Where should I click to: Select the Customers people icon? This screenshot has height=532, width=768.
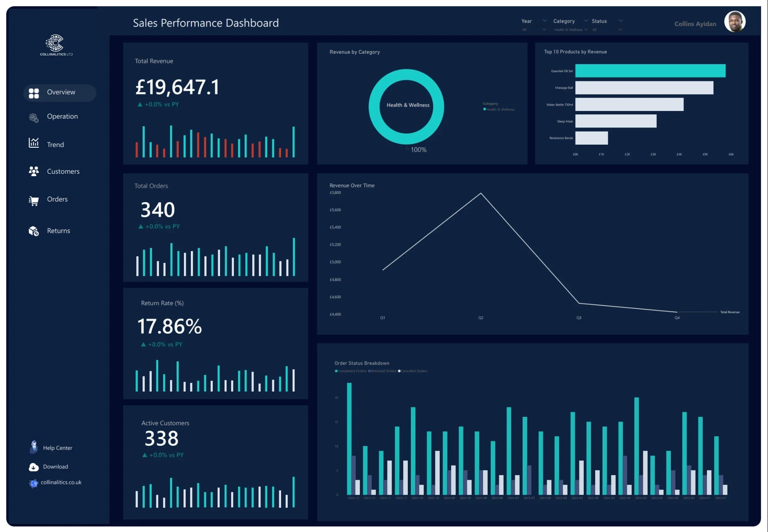tap(34, 171)
